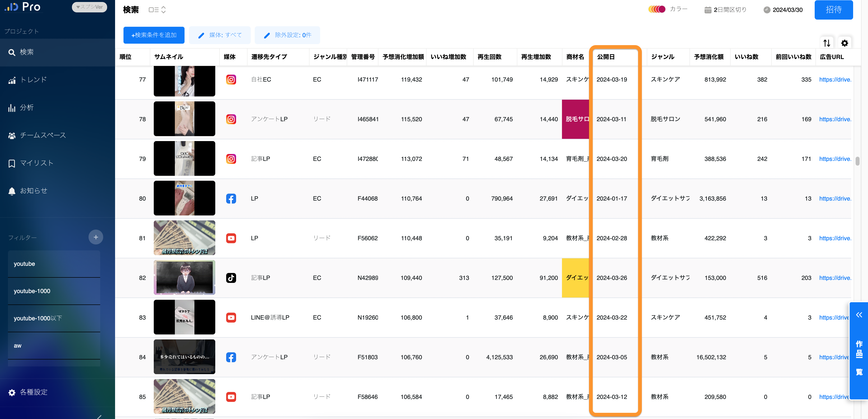
Task: Click the YouTube icon in row 83
Action: click(x=231, y=317)
